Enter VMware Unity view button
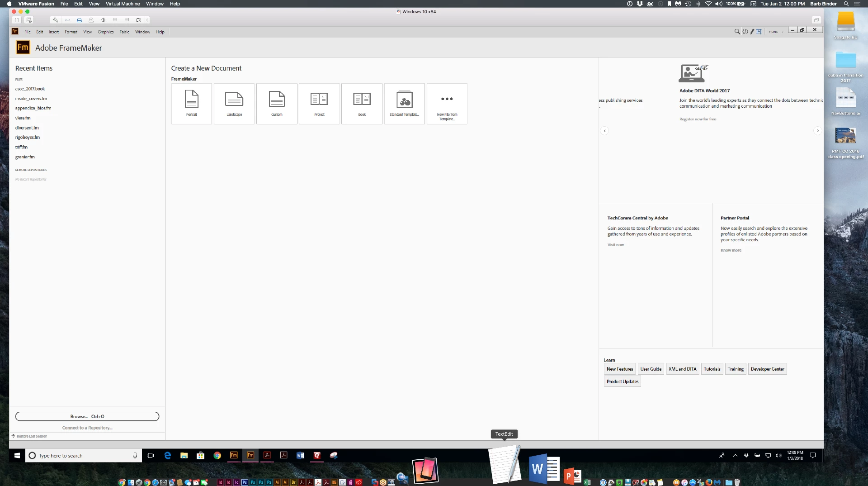This screenshot has width=868, height=486. 816,20
